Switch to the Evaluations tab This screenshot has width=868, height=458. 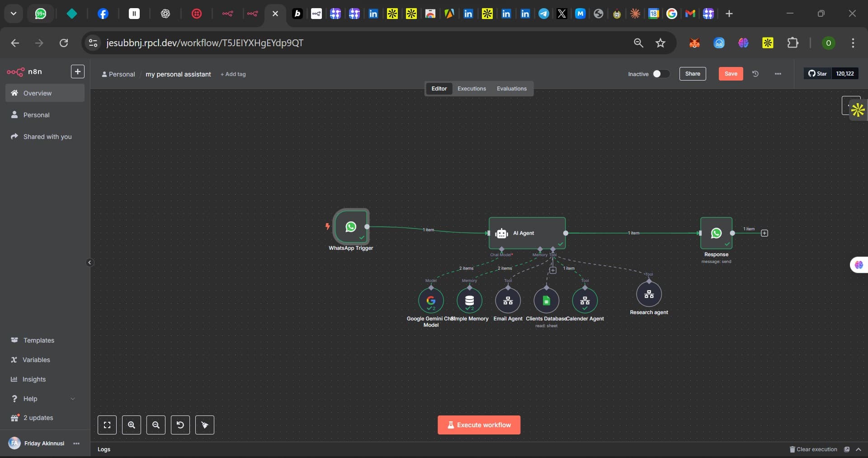(512, 89)
